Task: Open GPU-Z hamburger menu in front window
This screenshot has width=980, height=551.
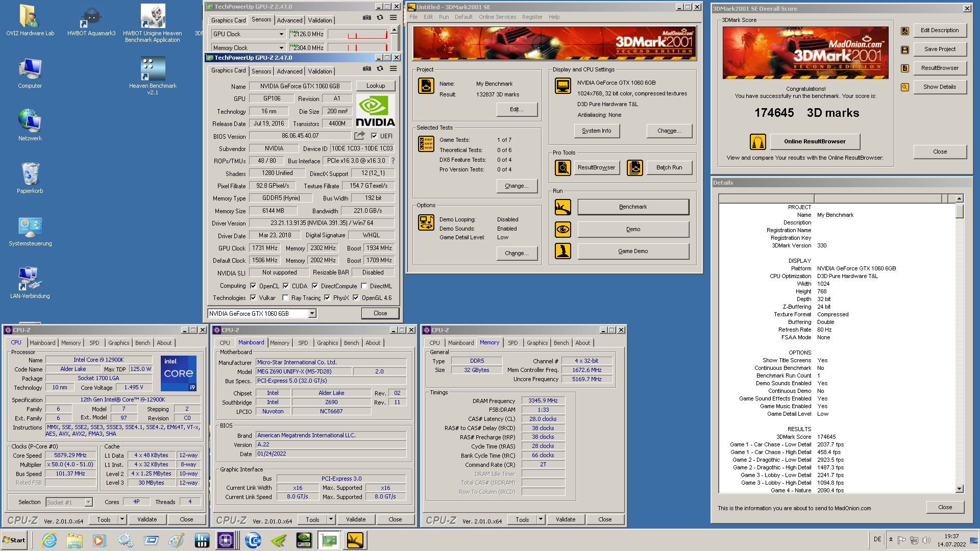Action: coord(393,68)
